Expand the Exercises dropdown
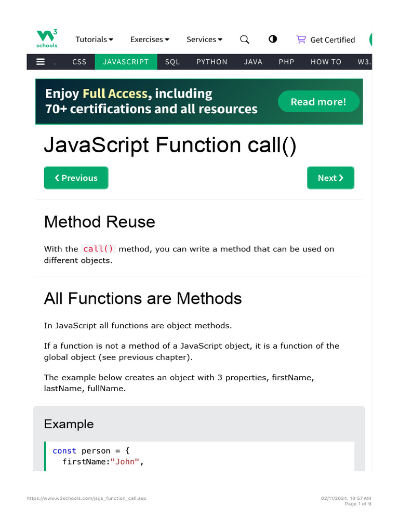This screenshot has height=532, width=399. (x=150, y=39)
